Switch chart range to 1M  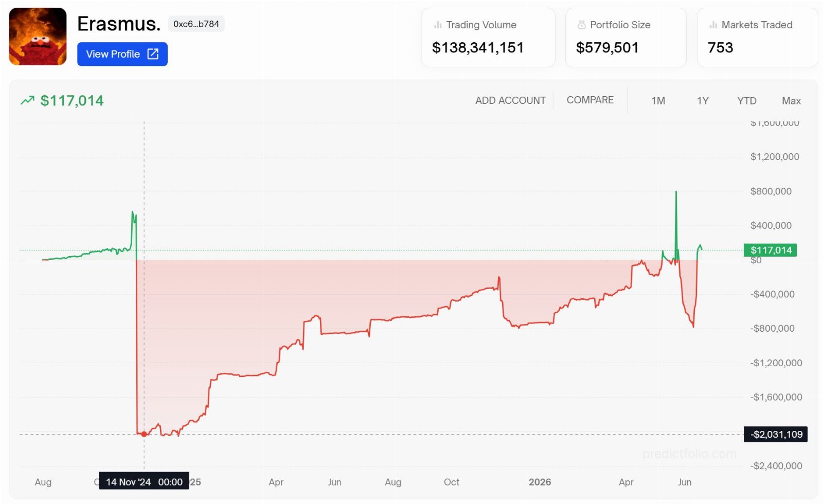[x=658, y=101]
